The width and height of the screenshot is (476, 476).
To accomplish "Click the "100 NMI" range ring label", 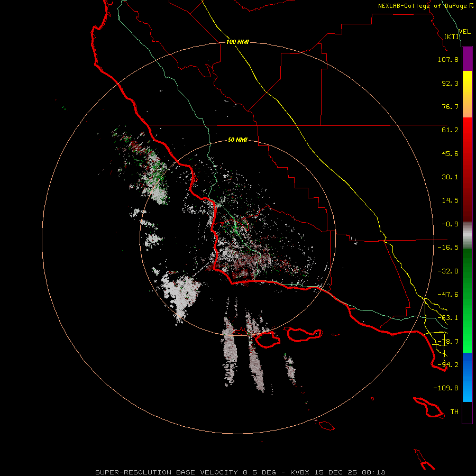I will point(237,42).
